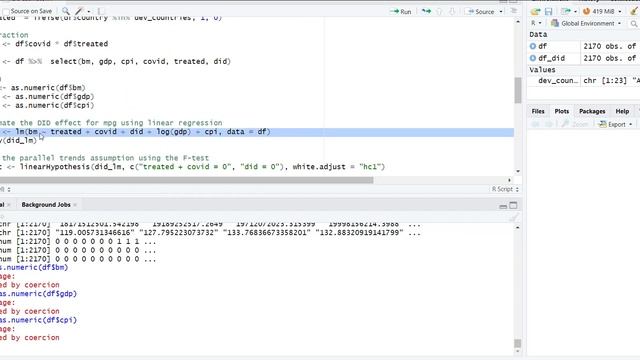Go to next section down arrow
Screen dimensions: 640x360
(x=452, y=11)
